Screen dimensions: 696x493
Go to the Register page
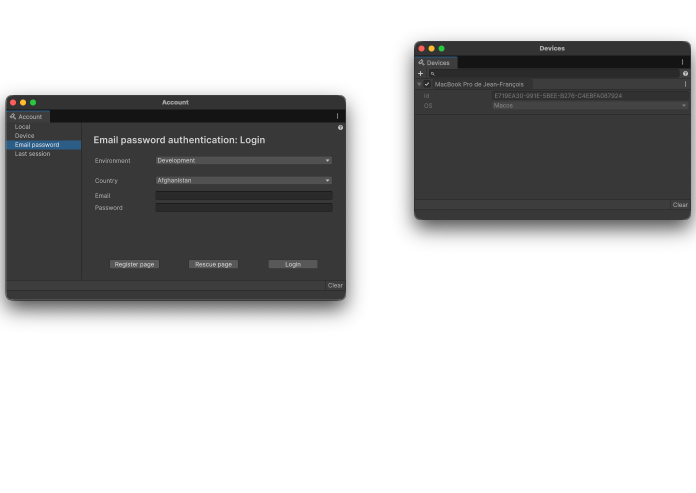[134, 264]
